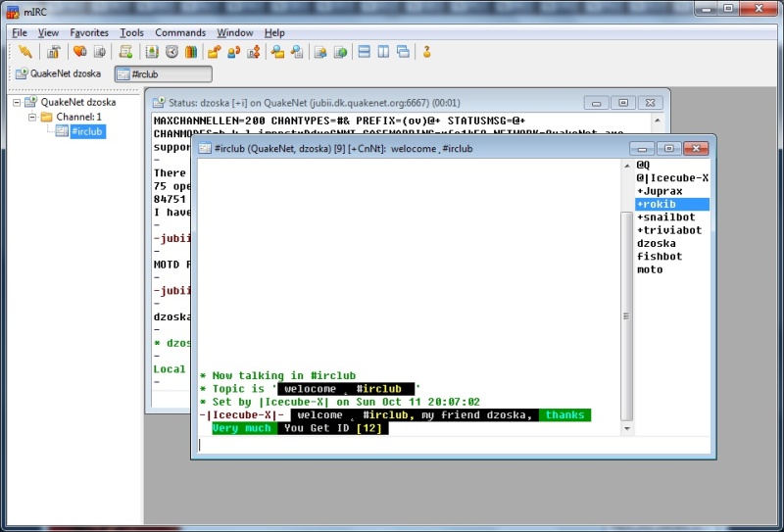Click 'Now talking in #irclub' line
Screen dimensions: 784x532
(x=278, y=375)
